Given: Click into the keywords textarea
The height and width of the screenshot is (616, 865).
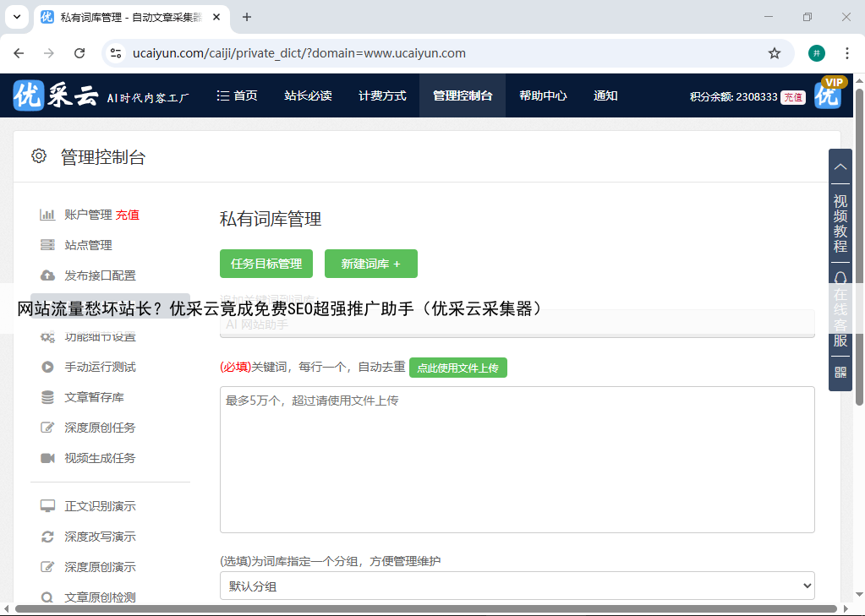Looking at the screenshot, I should pos(517,459).
